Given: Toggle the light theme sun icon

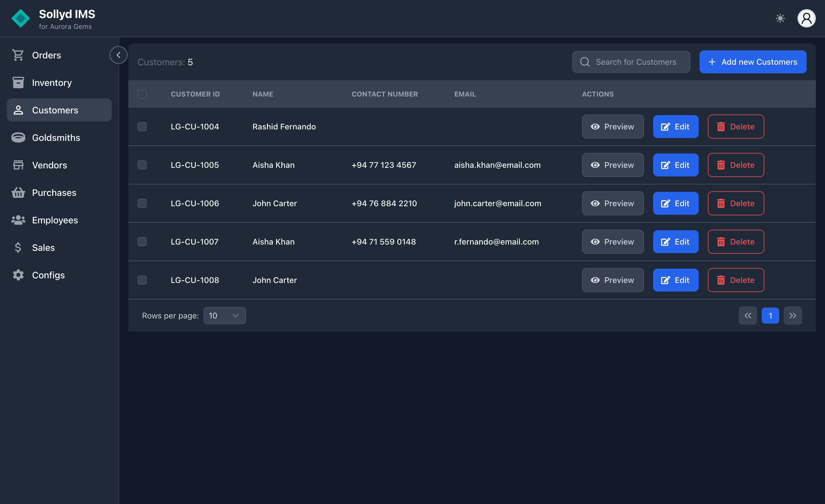Looking at the screenshot, I should 780,18.
